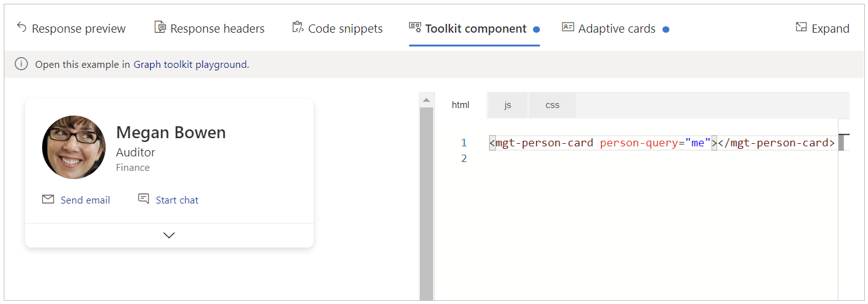Screen dimensions: 868x304
Task: Select the css code tab
Action: 552,105
